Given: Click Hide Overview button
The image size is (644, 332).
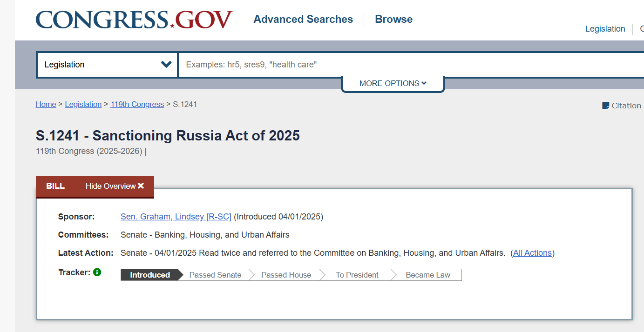Looking at the screenshot, I should coord(115,186).
